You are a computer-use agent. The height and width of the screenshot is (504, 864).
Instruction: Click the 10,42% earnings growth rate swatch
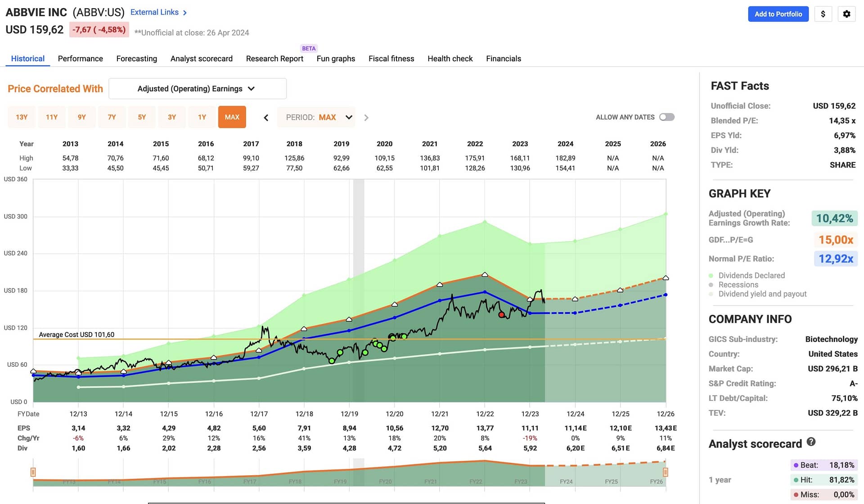(835, 218)
